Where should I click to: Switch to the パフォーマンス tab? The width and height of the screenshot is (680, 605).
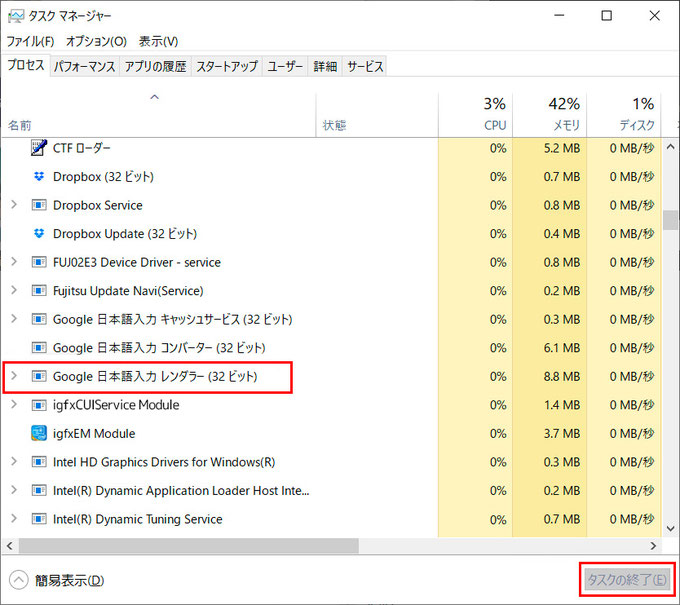(85, 66)
